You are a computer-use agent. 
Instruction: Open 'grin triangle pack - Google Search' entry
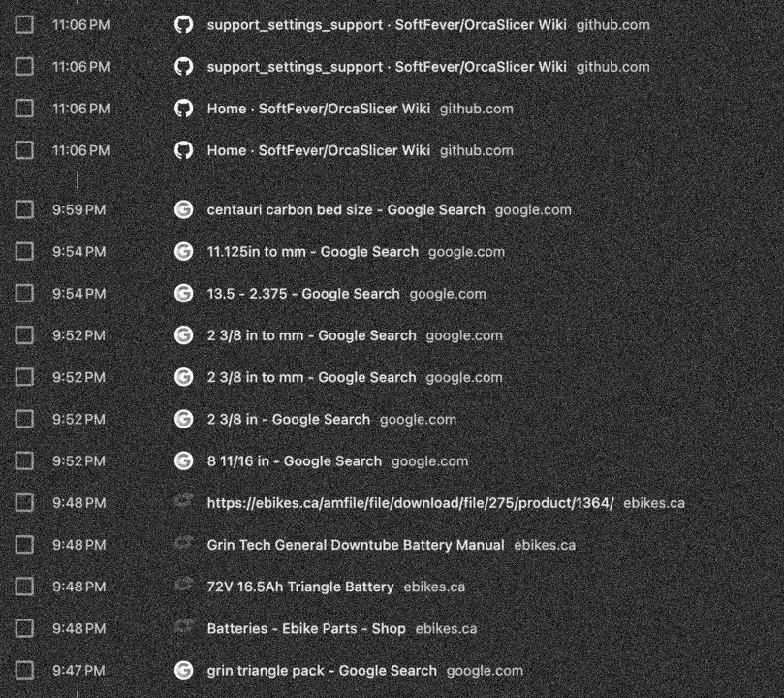tap(322, 671)
